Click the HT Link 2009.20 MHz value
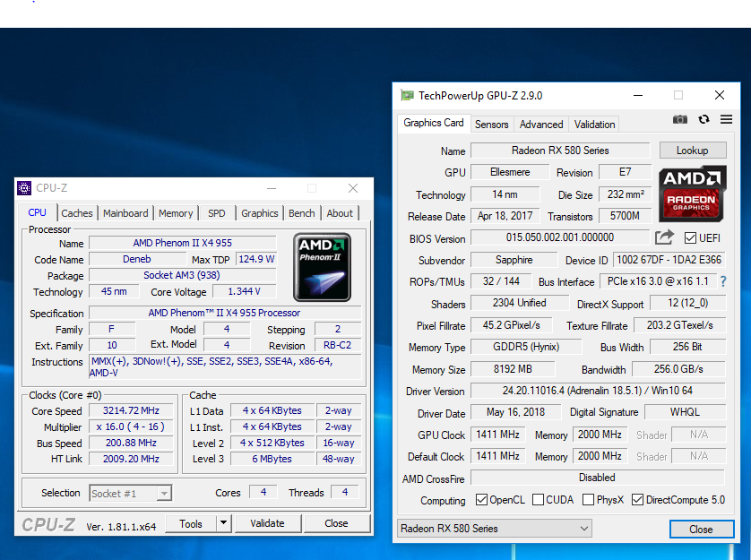This screenshot has width=751, height=560. coord(131,459)
